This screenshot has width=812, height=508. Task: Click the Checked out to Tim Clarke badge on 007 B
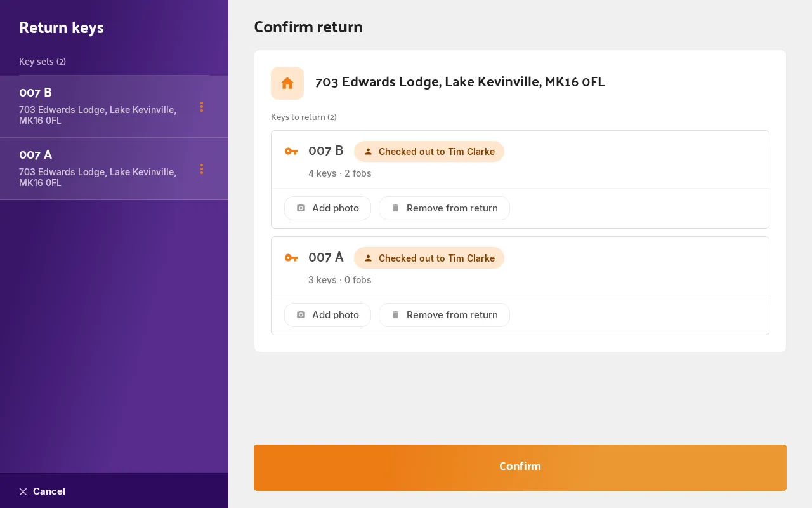429,152
